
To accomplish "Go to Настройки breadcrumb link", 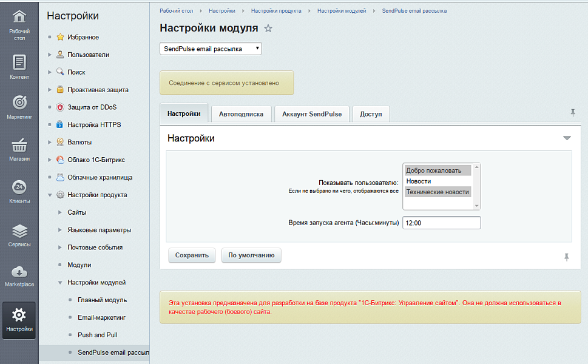I will click(222, 11).
